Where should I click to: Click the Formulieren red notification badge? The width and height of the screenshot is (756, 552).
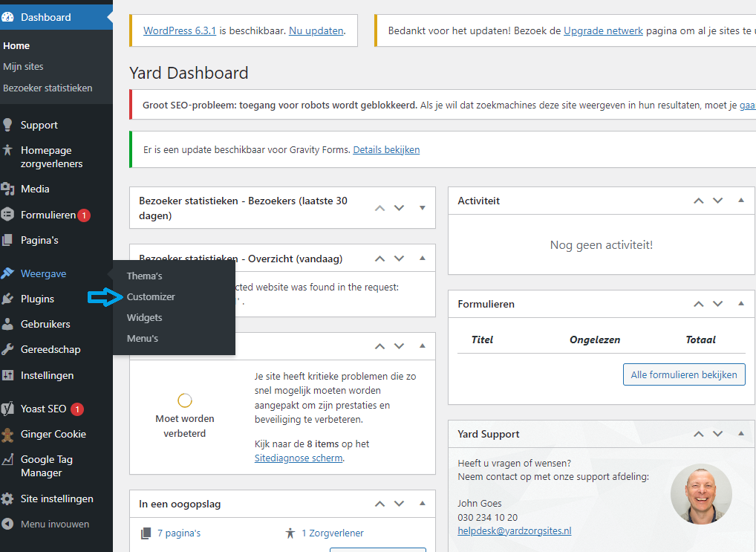84,215
